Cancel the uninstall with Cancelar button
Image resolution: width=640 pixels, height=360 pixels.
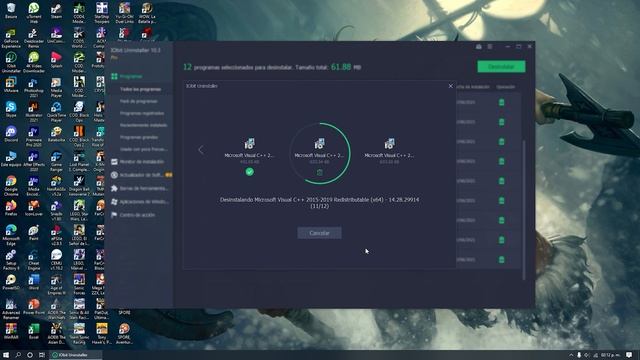[319, 233]
